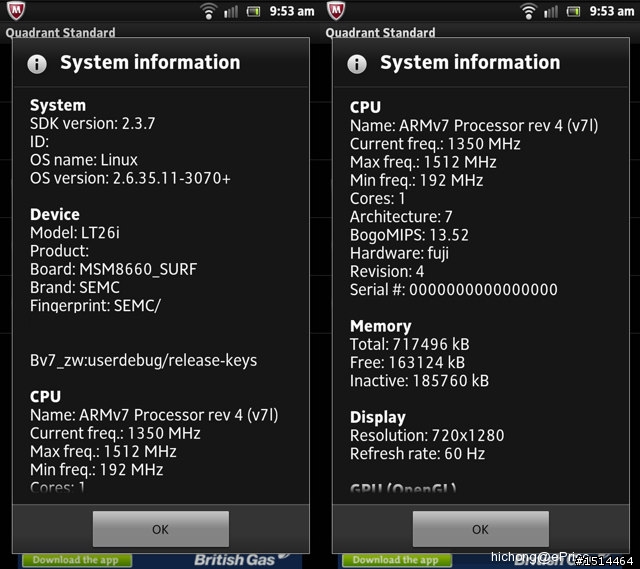
Task: Select Hardware: fuji line
Action: tap(399, 253)
